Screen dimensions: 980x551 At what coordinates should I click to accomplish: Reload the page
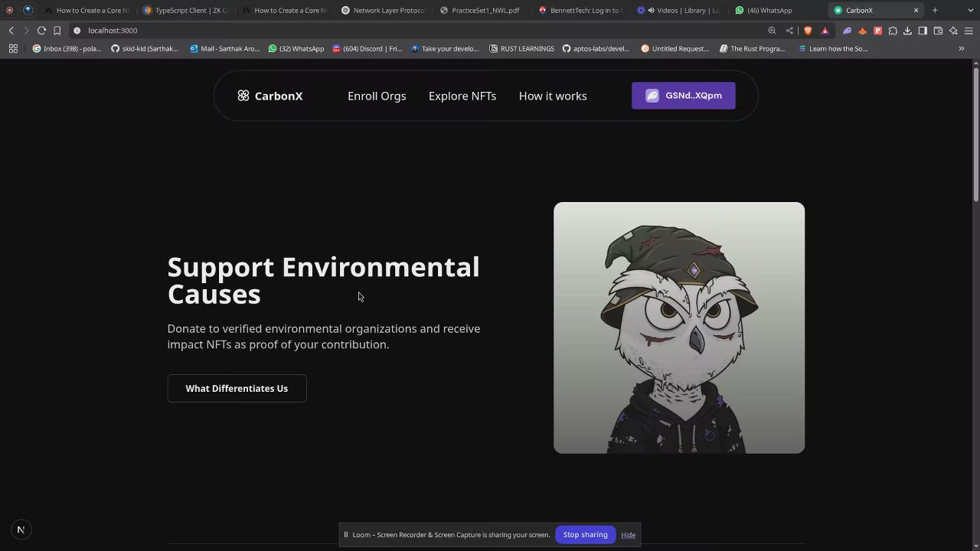point(41,31)
